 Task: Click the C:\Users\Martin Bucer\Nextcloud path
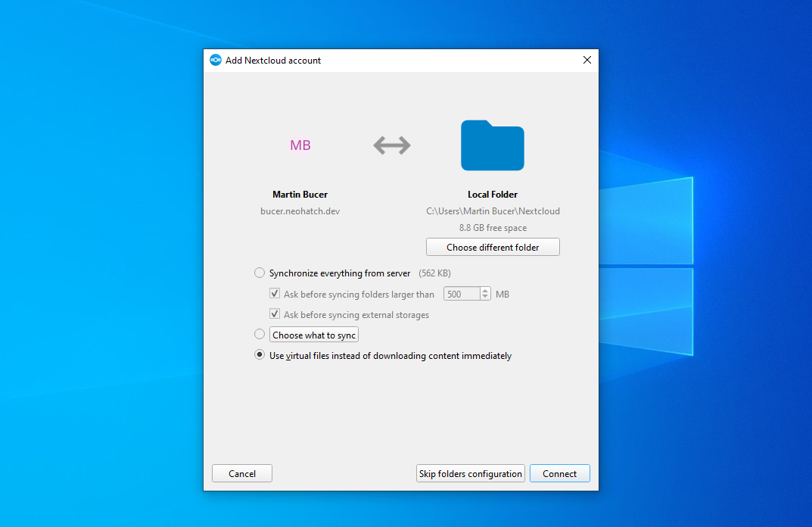pos(493,211)
